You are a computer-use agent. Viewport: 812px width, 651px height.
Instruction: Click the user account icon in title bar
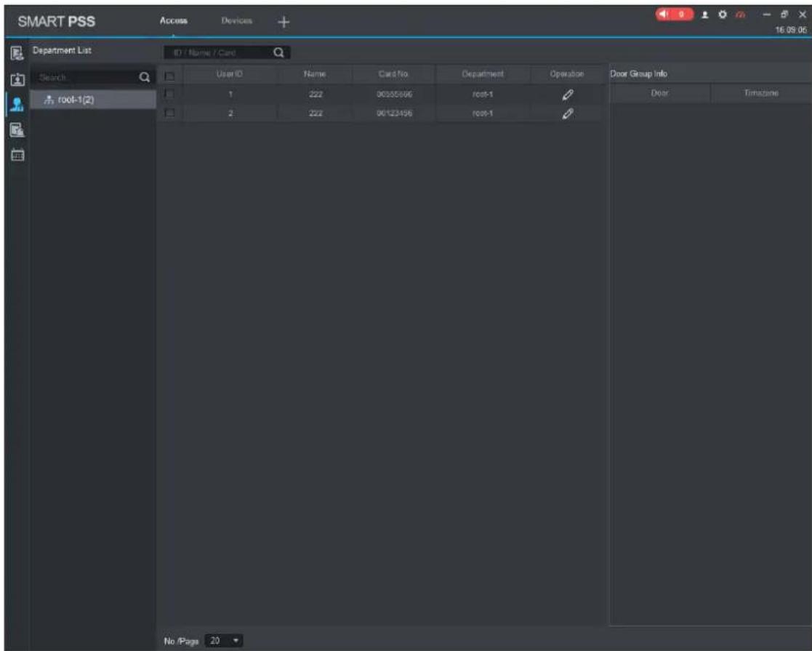tap(705, 15)
